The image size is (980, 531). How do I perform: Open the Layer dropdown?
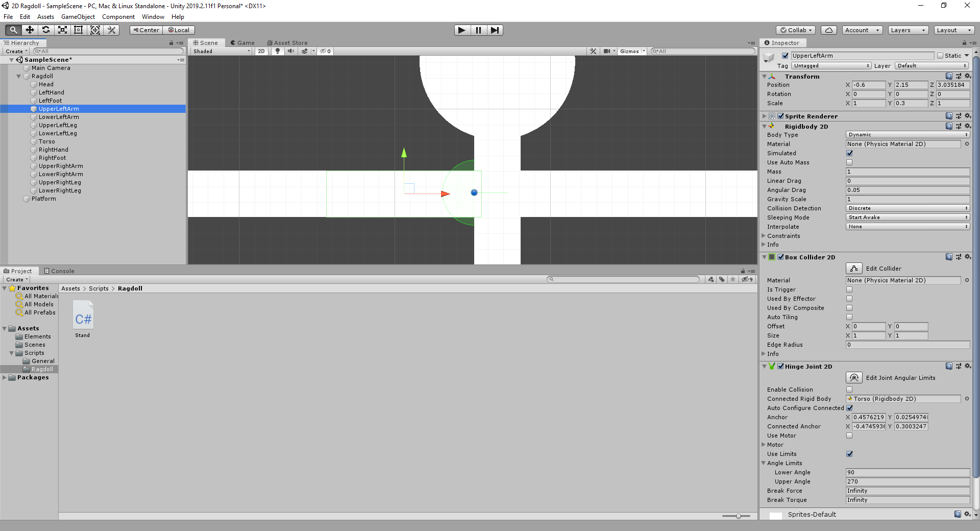932,66
